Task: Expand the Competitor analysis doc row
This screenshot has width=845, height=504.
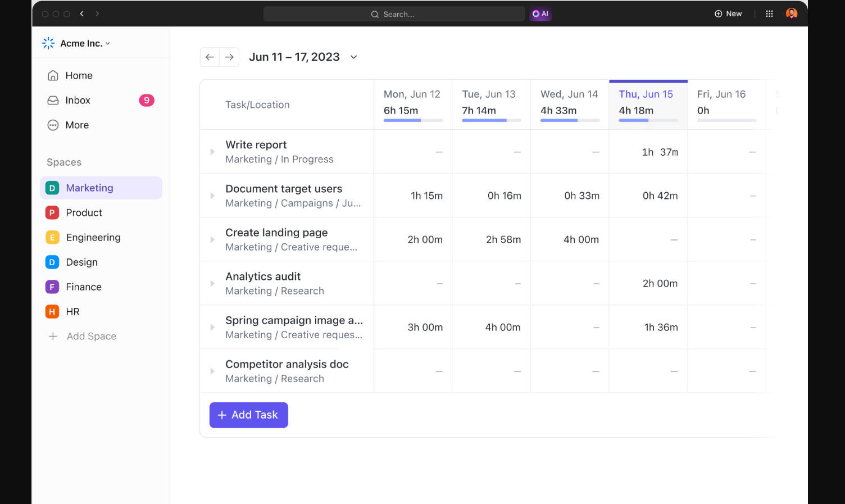Action: (x=212, y=371)
